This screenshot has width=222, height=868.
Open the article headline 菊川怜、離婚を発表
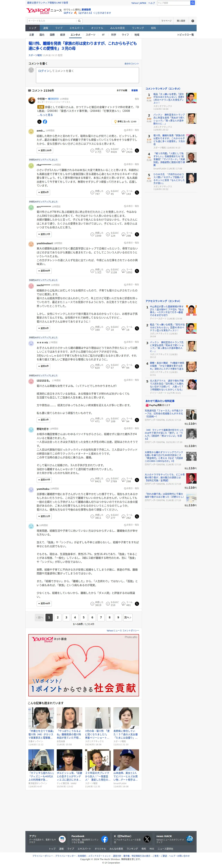(x=82, y=46)
